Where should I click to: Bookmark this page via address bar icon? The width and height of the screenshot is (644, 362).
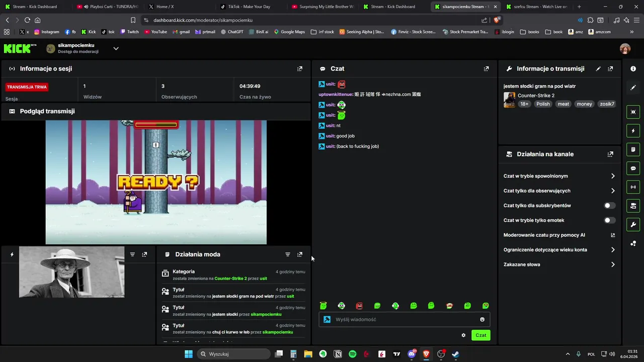tap(133, 20)
